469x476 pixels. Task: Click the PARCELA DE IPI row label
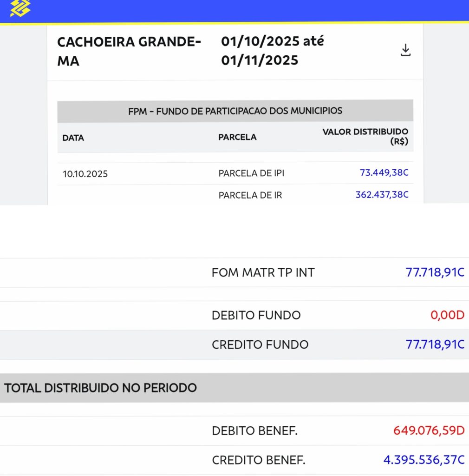click(x=251, y=173)
